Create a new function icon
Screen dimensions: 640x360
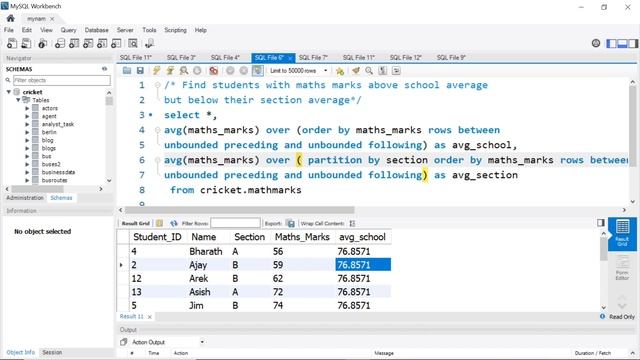click(116, 43)
